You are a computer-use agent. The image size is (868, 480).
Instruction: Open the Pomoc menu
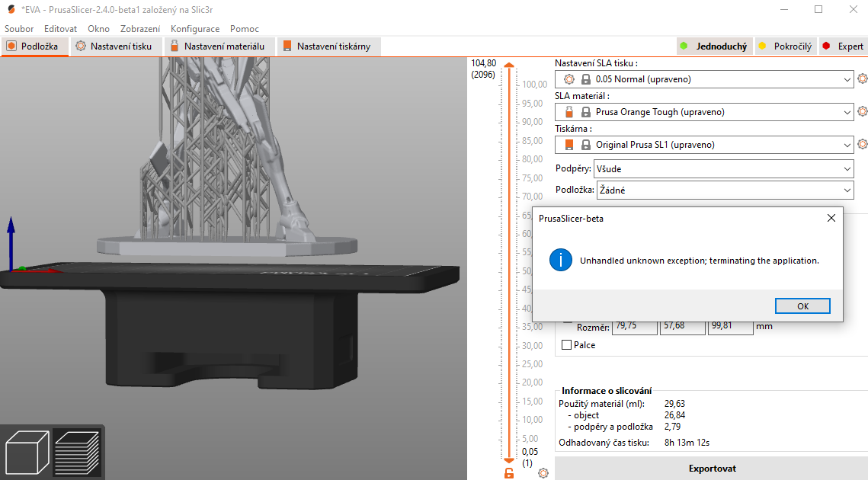pyautogui.click(x=245, y=29)
